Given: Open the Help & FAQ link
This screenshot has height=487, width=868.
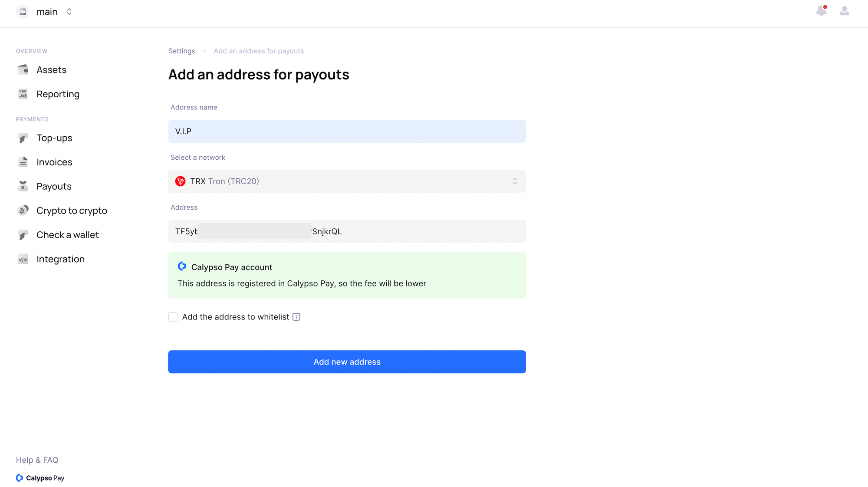Looking at the screenshot, I should pos(37,460).
